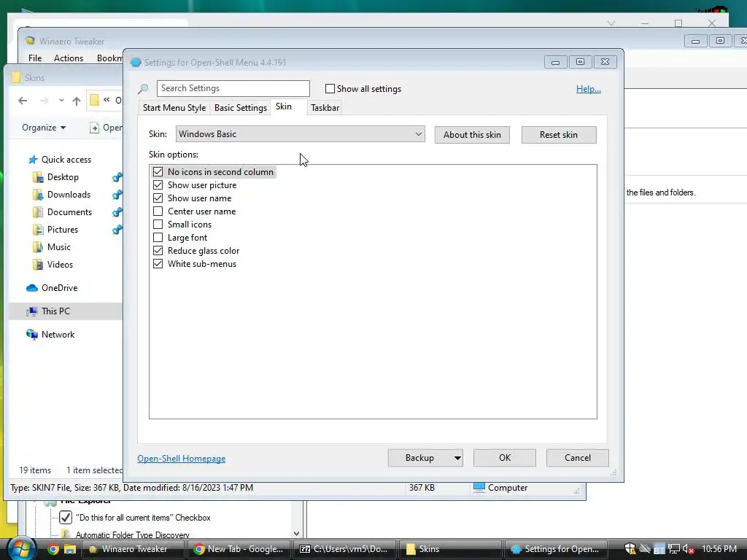
Task: Uncheck "Show user picture" option
Action: click(x=158, y=184)
